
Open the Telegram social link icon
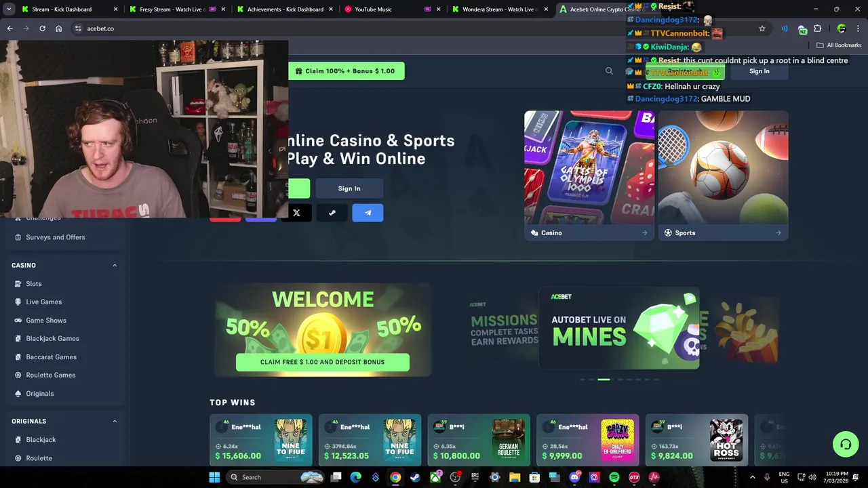click(x=368, y=213)
